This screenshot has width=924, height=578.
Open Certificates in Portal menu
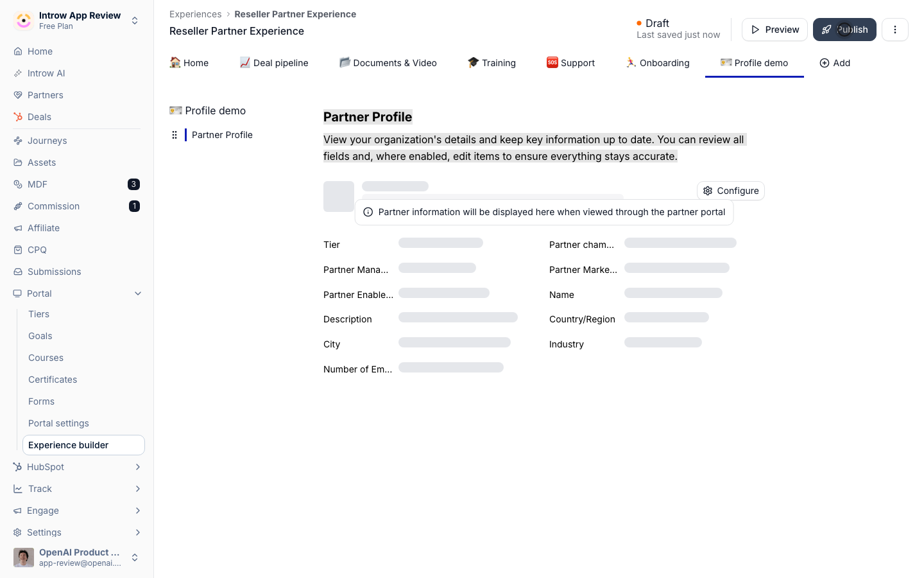pyautogui.click(x=53, y=380)
